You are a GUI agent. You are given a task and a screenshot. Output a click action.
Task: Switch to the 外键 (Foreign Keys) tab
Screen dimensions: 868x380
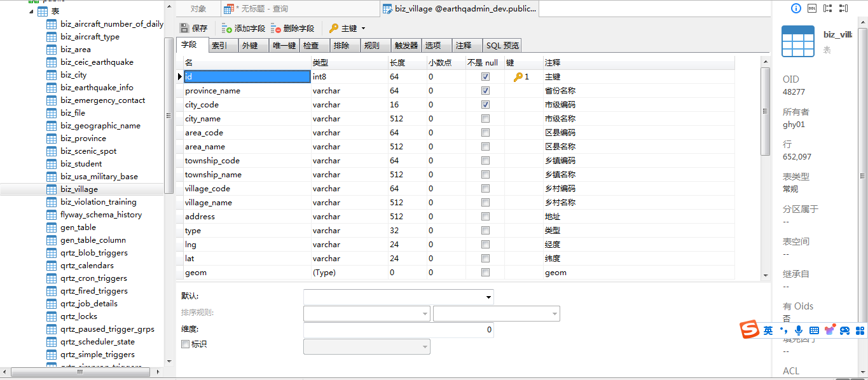coord(254,46)
